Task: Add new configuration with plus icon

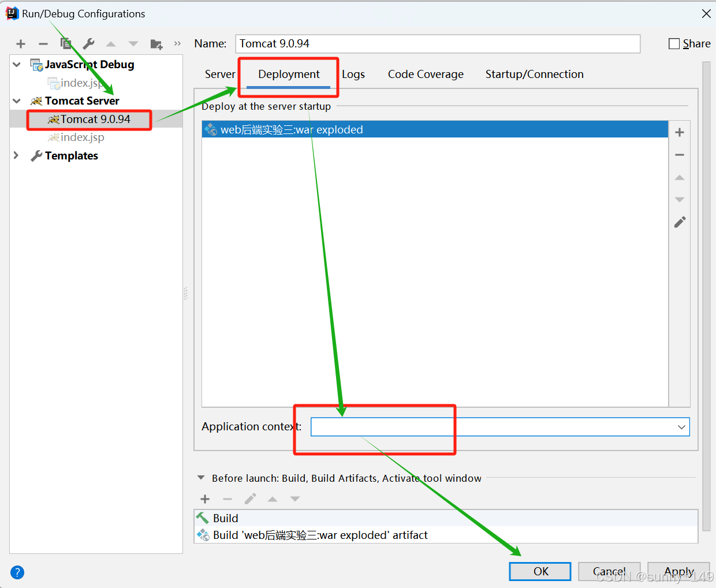Action: [21, 44]
